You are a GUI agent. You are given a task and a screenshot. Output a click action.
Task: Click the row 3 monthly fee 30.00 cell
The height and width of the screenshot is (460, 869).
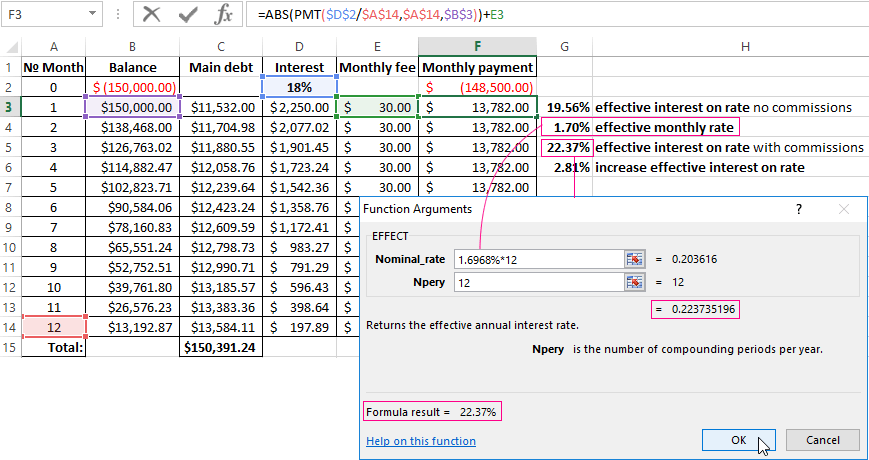pyautogui.click(x=377, y=108)
